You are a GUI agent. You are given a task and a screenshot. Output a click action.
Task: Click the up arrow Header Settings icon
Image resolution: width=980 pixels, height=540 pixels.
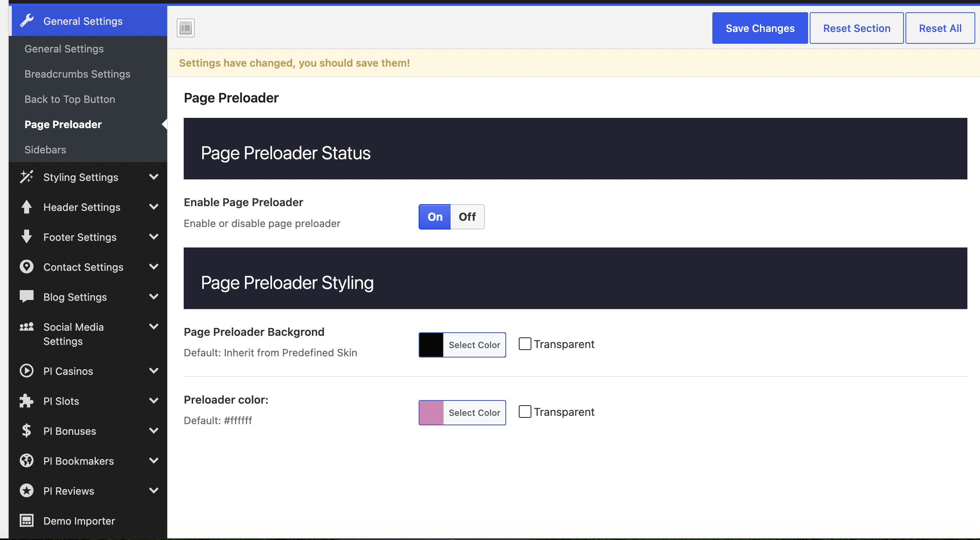tap(27, 207)
